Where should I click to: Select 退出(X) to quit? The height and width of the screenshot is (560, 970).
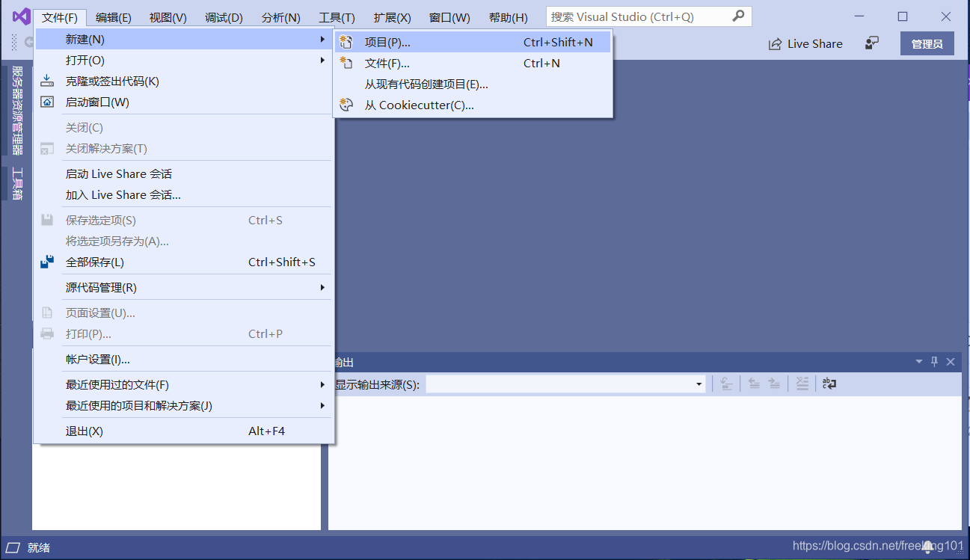pyautogui.click(x=184, y=431)
